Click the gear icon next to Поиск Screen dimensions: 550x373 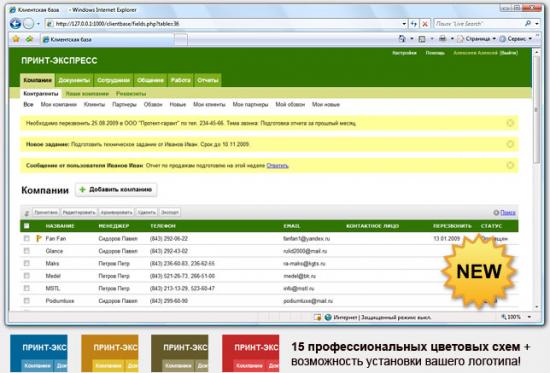(x=496, y=212)
